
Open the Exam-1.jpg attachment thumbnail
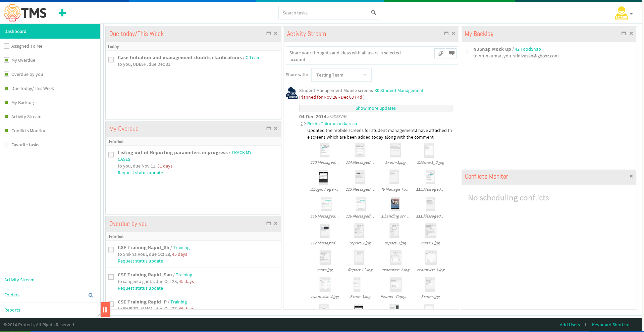[395, 150]
